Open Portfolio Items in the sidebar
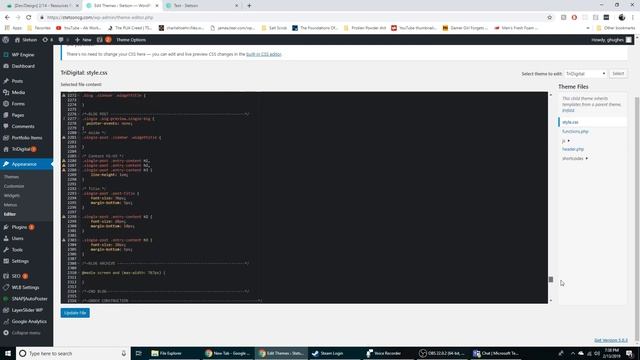Screen dimensions: 640x360 pyautogui.click(x=27, y=138)
